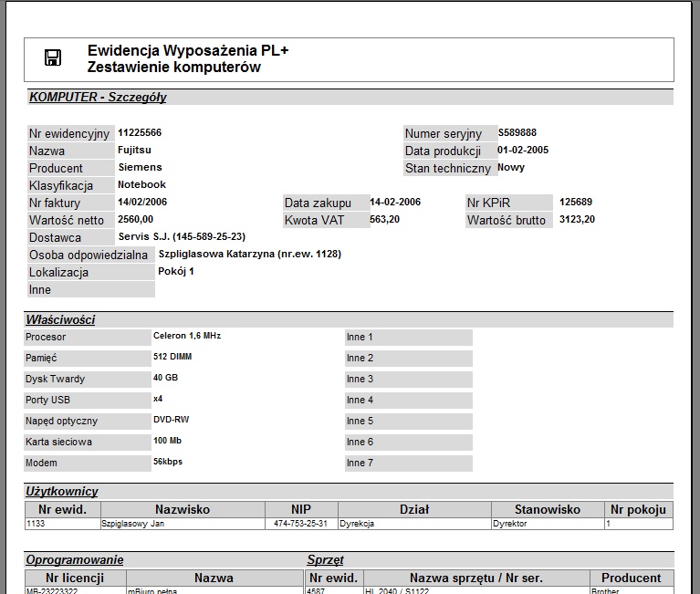
Task: Click the 'Nr pokoju' column header
Action: point(638,509)
